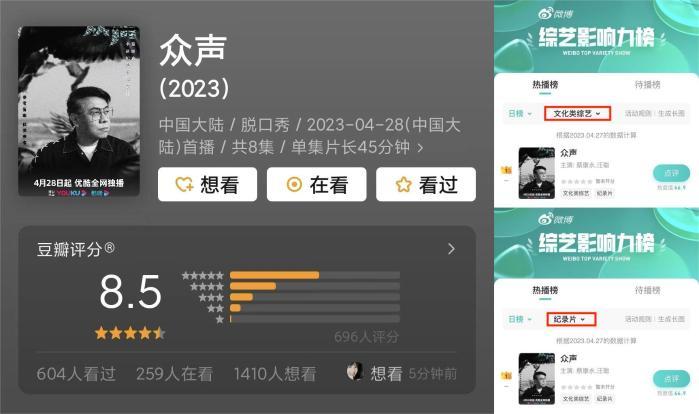Screen dimensions: 699x414
Task: Select the lower 热播榜 tab
Action: (x=545, y=291)
